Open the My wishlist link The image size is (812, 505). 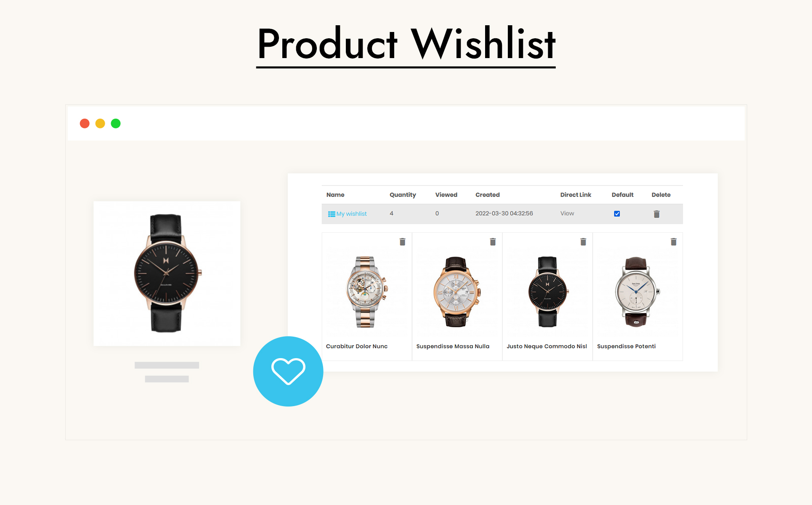point(351,214)
